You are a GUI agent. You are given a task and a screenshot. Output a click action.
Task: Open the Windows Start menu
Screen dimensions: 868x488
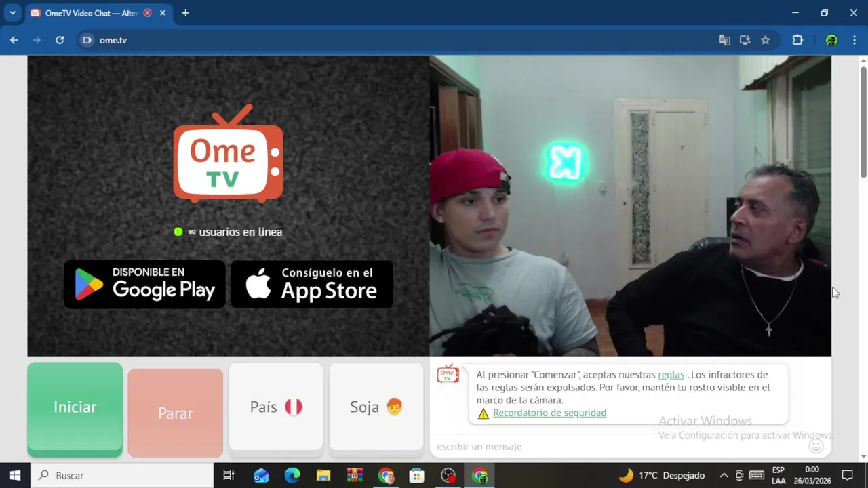point(15,475)
